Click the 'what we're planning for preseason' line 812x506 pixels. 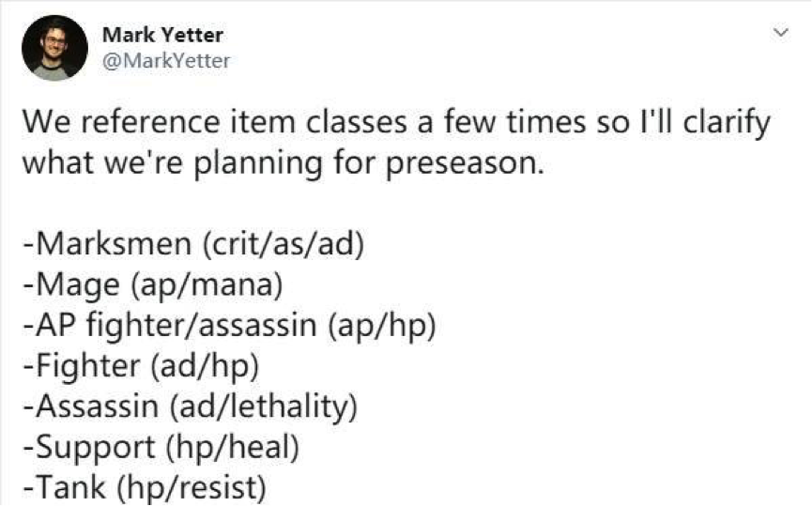click(x=283, y=163)
